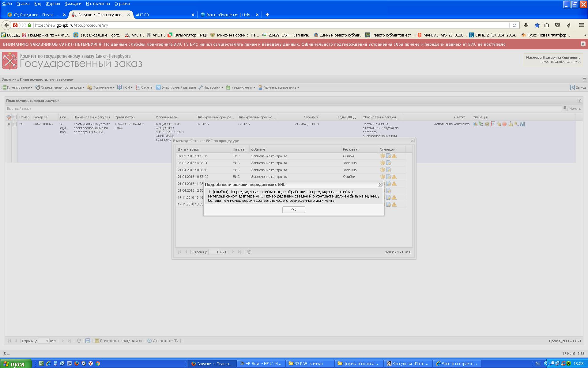Click document icon in 21.04.2016 10:33:11 row
This screenshot has height=368, width=588.
coord(388,170)
